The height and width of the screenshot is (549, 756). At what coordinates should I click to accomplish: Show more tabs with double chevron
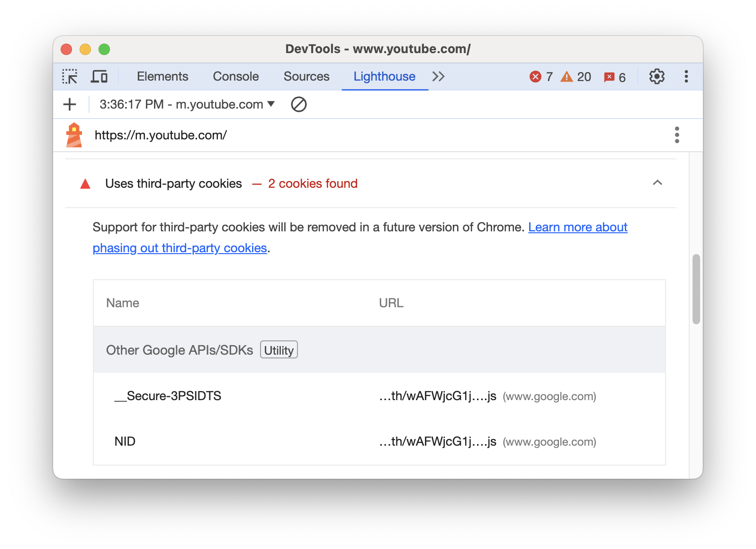click(438, 77)
